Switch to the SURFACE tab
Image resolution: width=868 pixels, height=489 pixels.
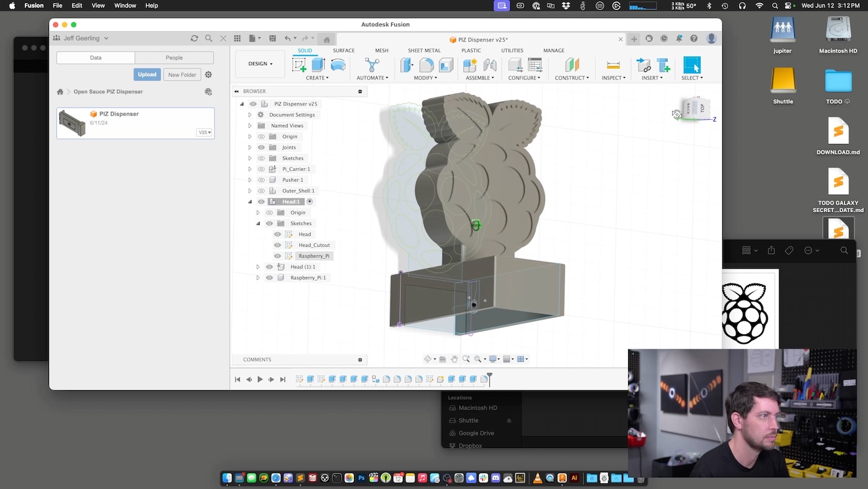point(343,51)
